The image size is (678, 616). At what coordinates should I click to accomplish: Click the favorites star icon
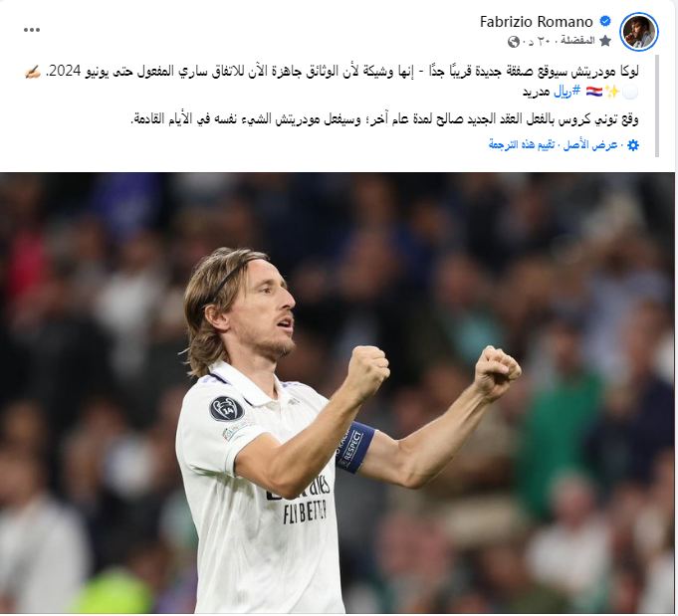(605, 41)
